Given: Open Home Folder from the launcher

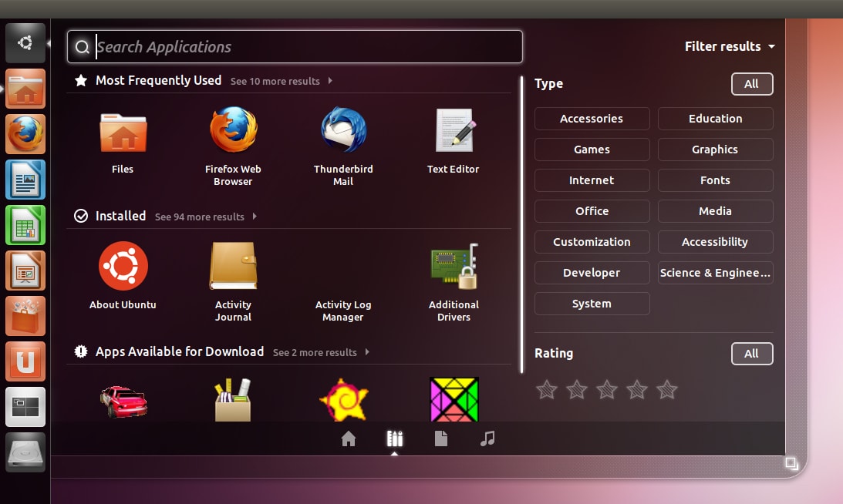Looking at the screenshot, I should [x=25, y=89].
